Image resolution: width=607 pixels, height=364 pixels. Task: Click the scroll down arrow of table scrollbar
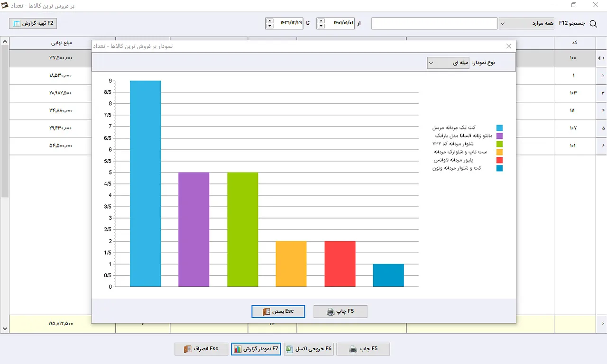pos(5,329)
